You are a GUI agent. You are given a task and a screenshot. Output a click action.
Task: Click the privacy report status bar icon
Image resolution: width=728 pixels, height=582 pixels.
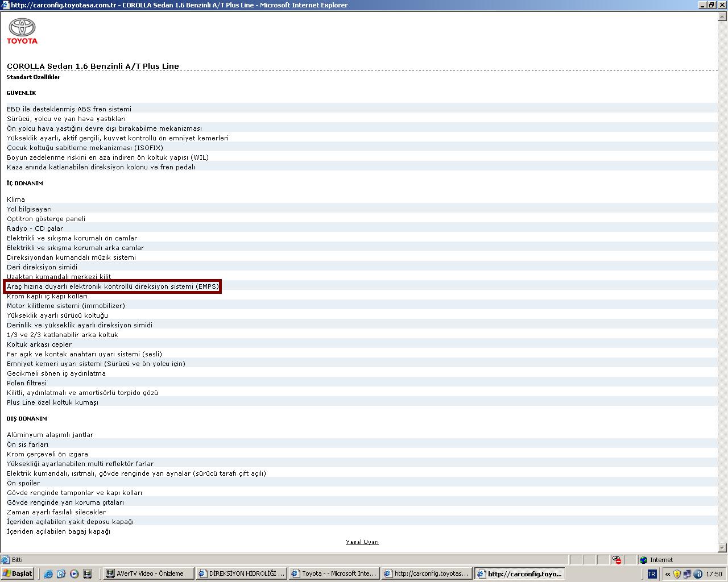click(617, 560)
